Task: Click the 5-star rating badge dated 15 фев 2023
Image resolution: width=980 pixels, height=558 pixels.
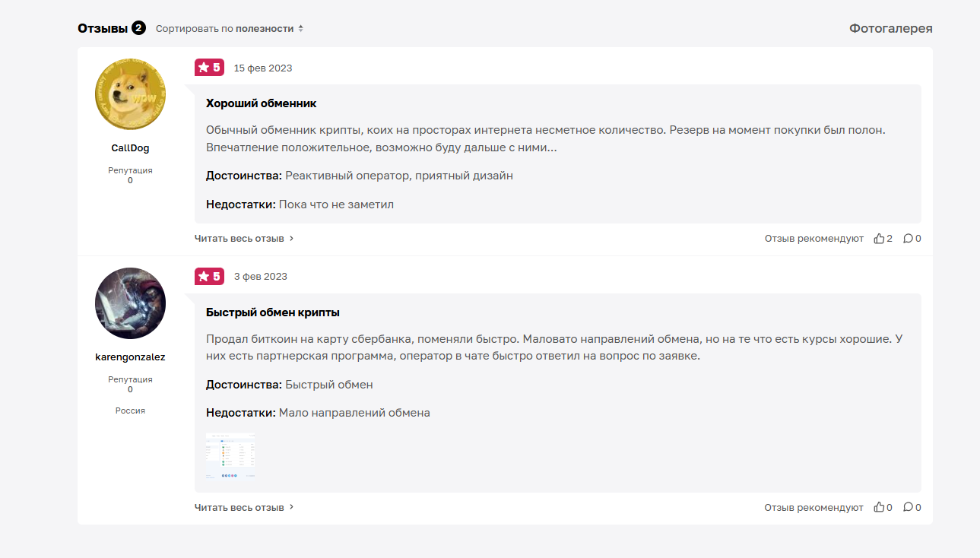Action: (209, 68)
